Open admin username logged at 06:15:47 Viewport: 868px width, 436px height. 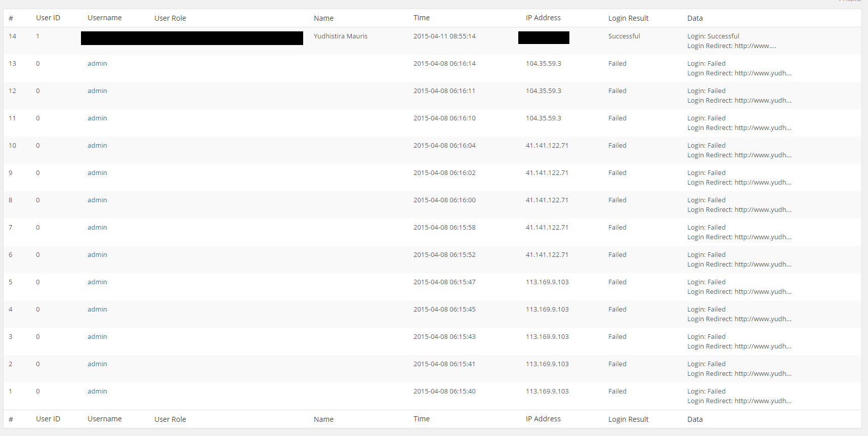(x=97, y=282)
